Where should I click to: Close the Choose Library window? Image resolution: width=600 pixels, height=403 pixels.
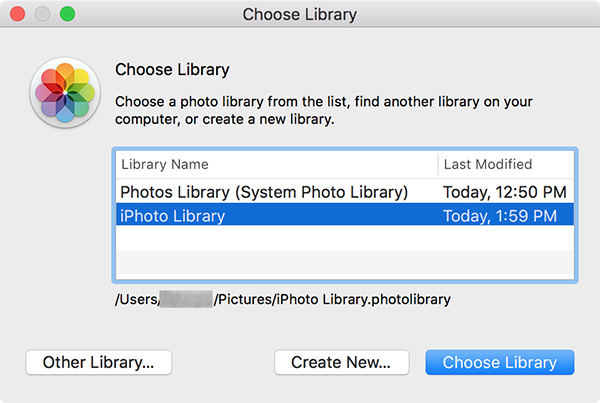click(18, 14)
